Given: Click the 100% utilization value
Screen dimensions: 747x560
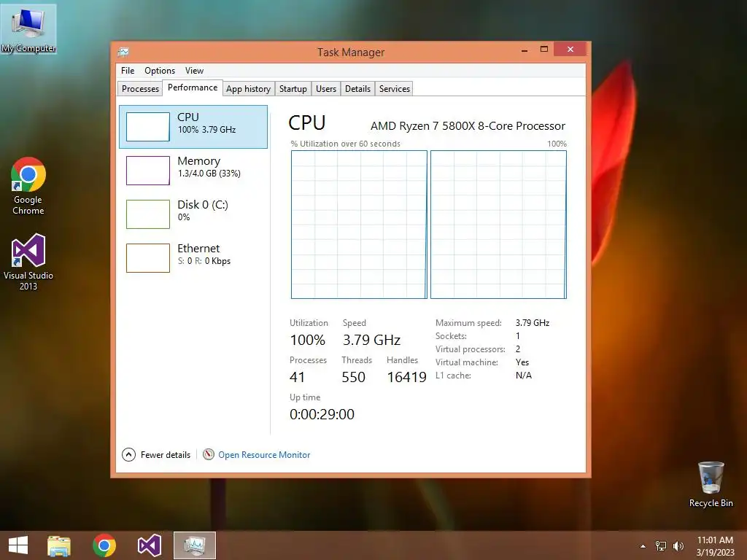Looking at the screenshot, I should (x=307, y=340).
